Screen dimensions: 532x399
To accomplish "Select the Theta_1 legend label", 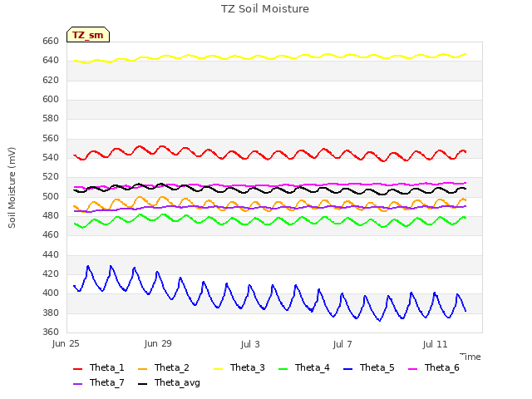I will point(107,367).
